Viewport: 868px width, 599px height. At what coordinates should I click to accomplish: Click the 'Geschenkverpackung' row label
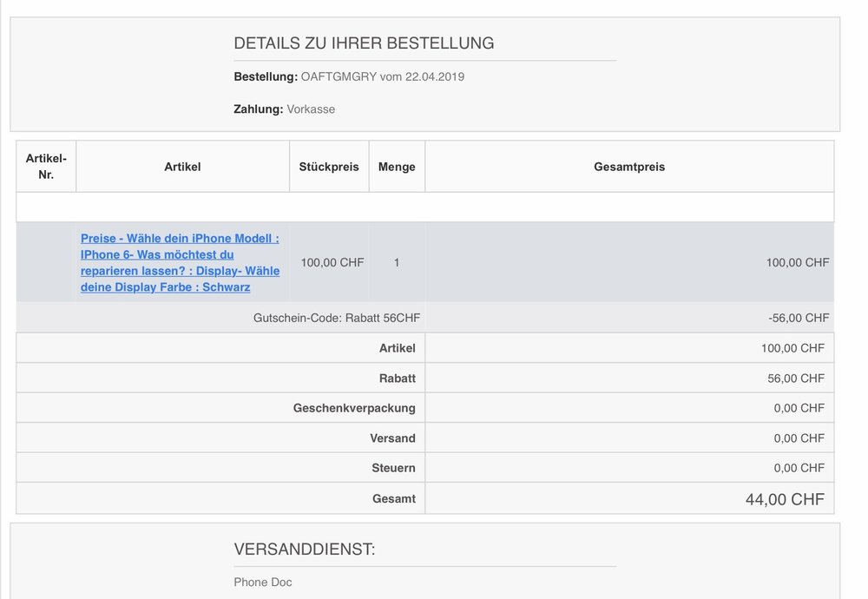(354, 408)
